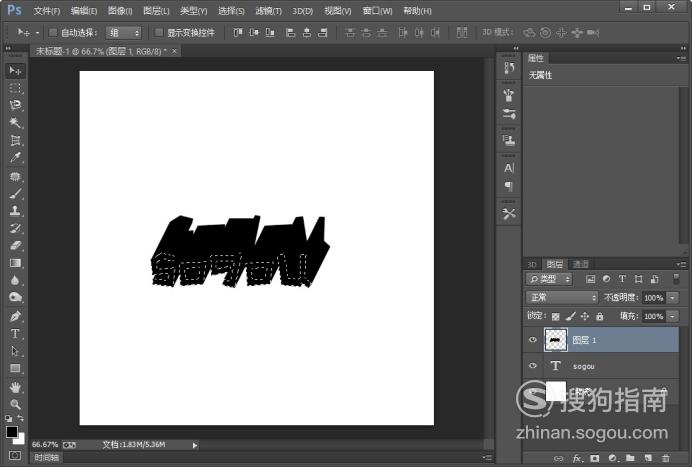Click the Delete layer trash icon

[666, 458]
